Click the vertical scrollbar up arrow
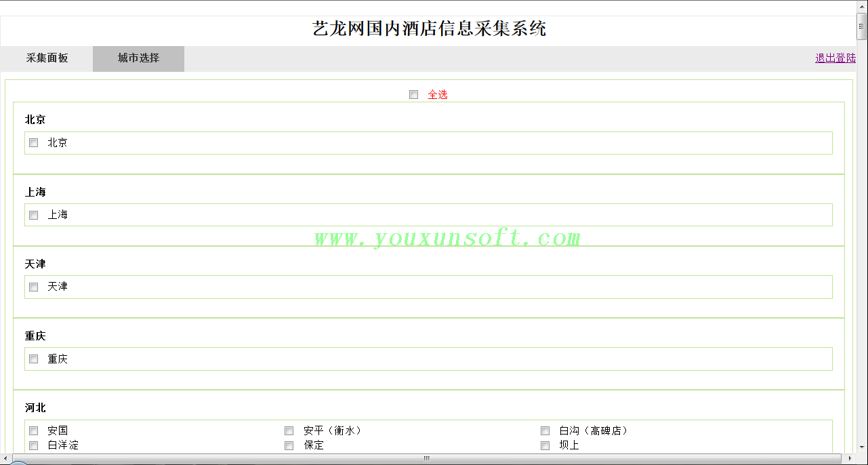This screenshot has width=868, height=465. click(x=862, y=7)
